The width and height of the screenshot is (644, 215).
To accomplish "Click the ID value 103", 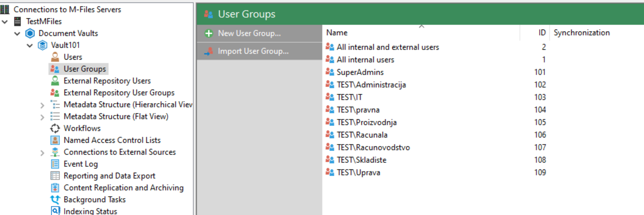I will pyautogui.click(x=540, y=97).
